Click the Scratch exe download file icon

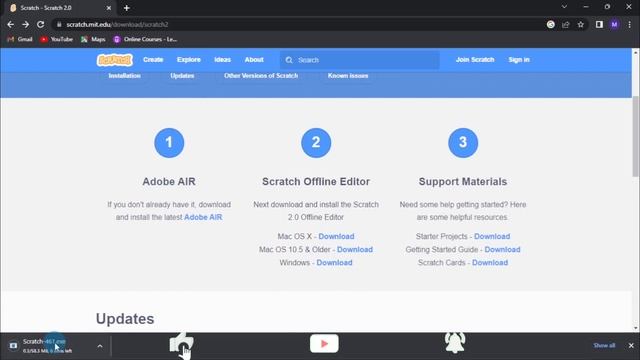(13, 346)
